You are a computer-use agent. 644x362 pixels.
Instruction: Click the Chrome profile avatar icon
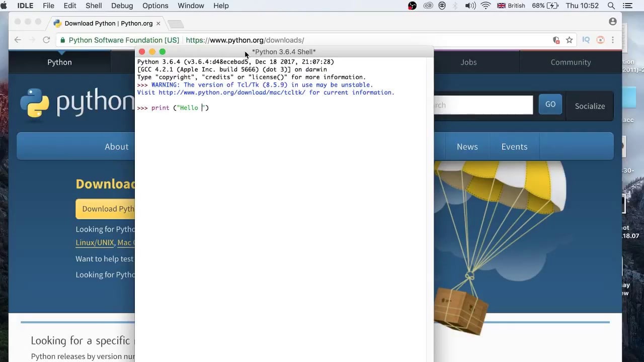(612, 22)
